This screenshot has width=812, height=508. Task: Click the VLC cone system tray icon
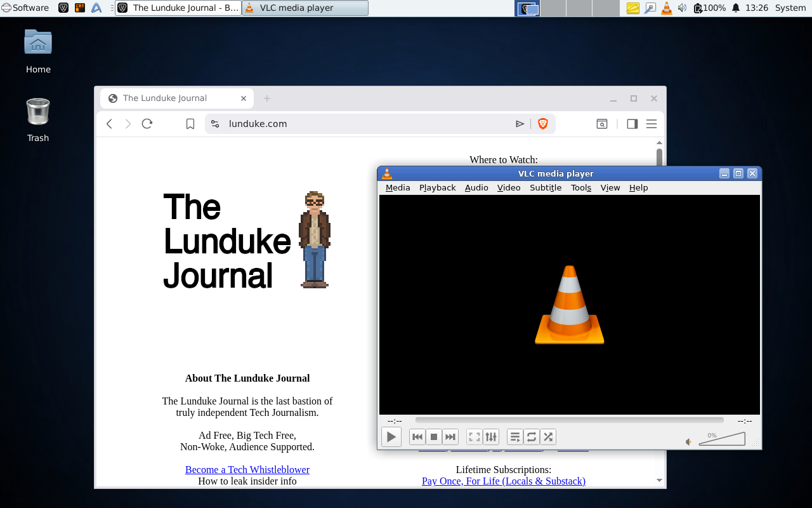coord(666,8)
